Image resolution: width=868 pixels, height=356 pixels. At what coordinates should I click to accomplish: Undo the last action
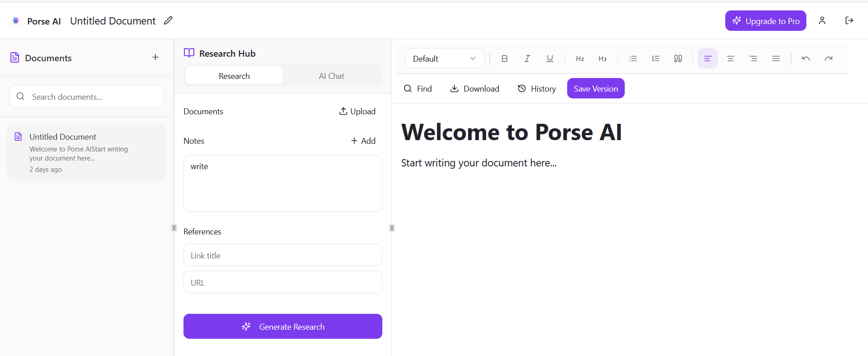[806, 59]
